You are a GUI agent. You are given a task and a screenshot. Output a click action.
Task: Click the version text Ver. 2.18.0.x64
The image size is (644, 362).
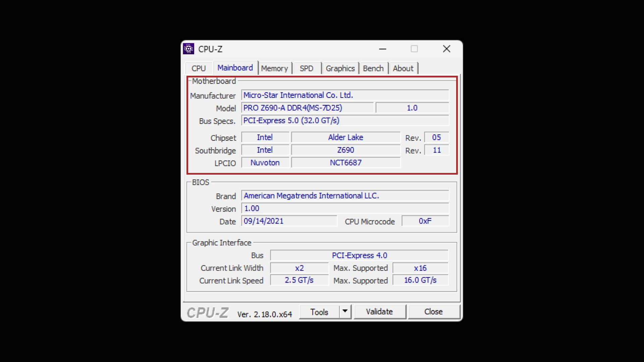pyautogui.click(x=265, y=314)
